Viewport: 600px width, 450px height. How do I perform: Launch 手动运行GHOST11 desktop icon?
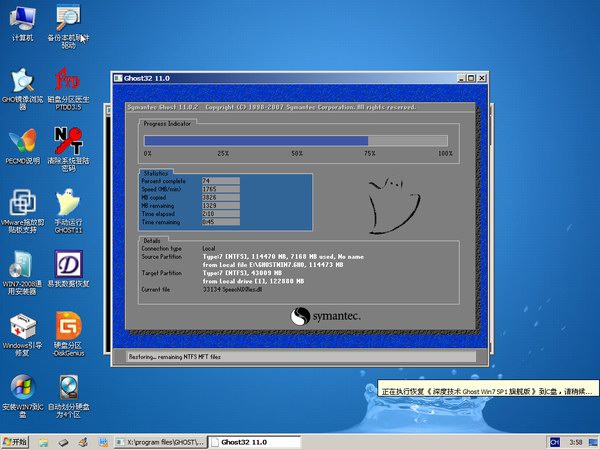coord(68,203)
